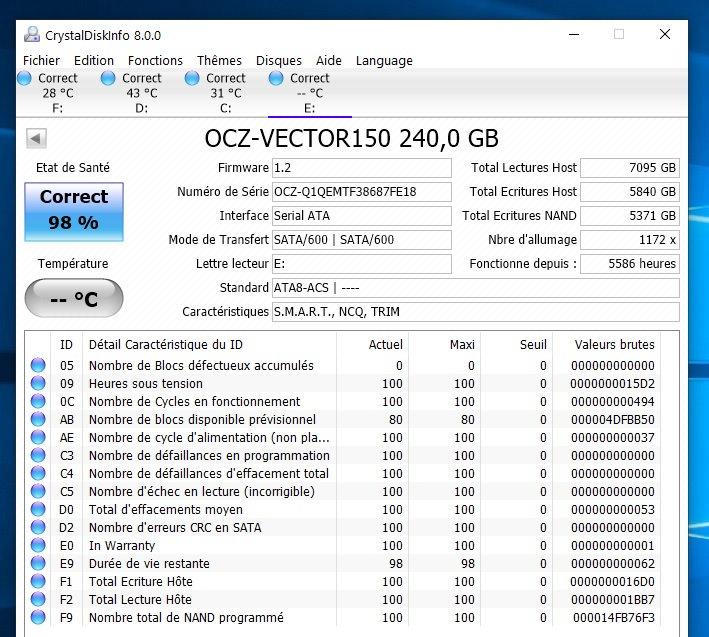Click the Nbre d'allumage value 1172 x
This screenshot has height=637, width=709.
630,240
